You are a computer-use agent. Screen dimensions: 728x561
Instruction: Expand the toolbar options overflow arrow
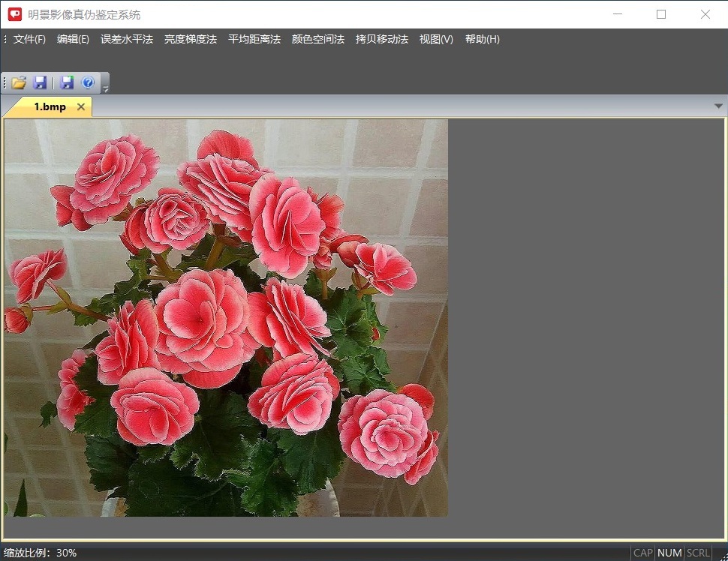point(106,89)
